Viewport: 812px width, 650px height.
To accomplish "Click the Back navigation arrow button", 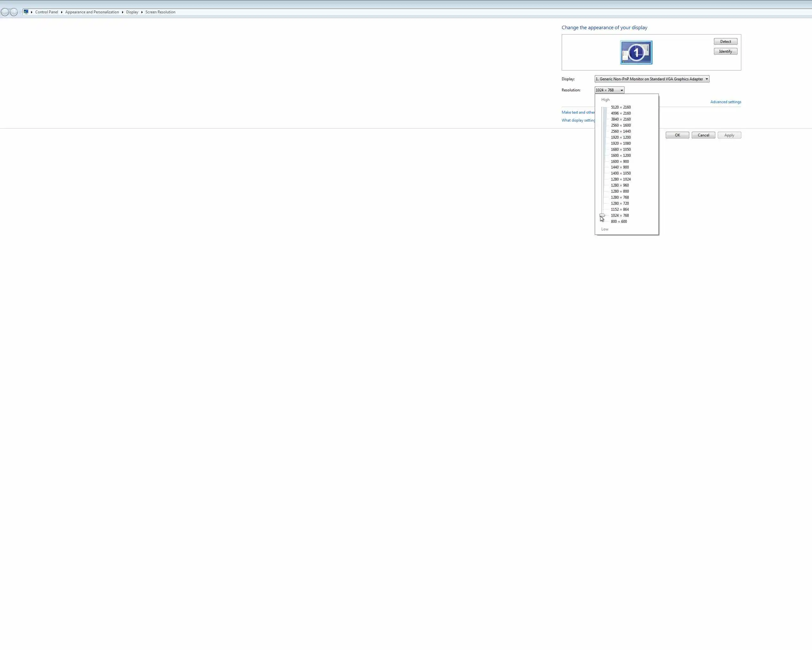I will [5, 12].
